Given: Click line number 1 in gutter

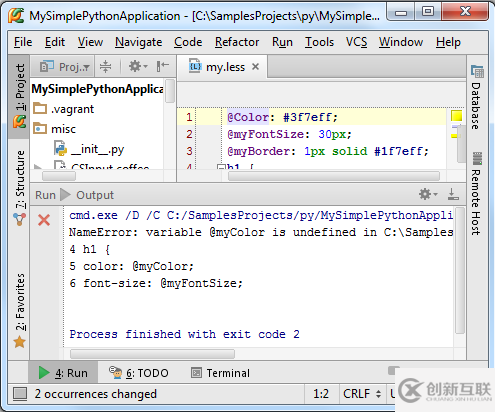Looking at the screenshot, I should point(189,117).
